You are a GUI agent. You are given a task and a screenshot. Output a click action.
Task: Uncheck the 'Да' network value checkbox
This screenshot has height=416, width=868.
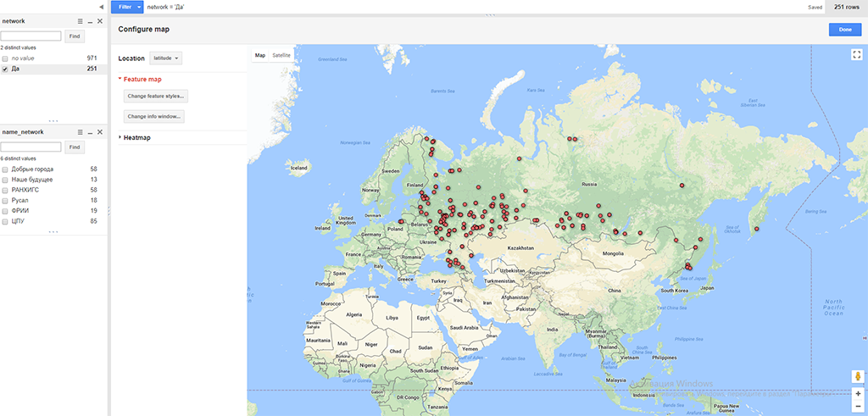tap(5, 69)
